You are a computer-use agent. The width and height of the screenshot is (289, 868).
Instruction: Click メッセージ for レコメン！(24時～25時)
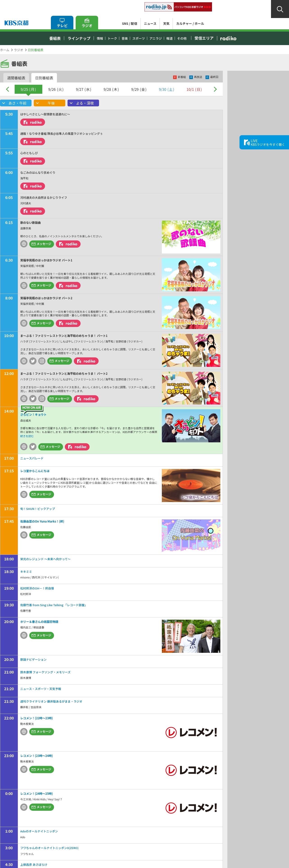pyautogui.click(x=42, y=807)
